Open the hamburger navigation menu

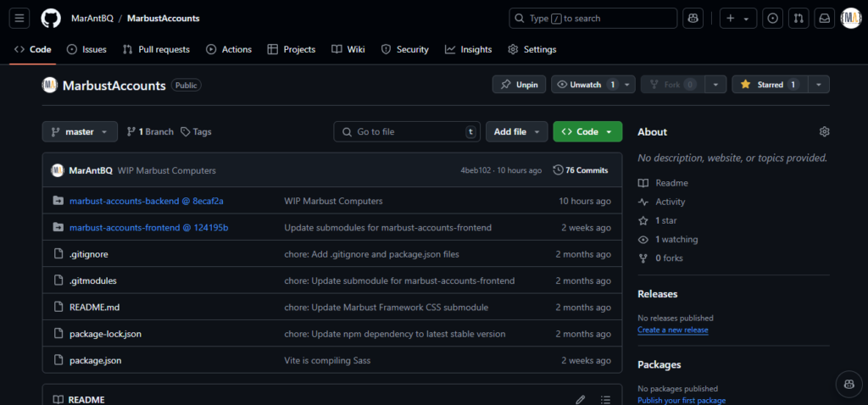click(x=19, y=19)
